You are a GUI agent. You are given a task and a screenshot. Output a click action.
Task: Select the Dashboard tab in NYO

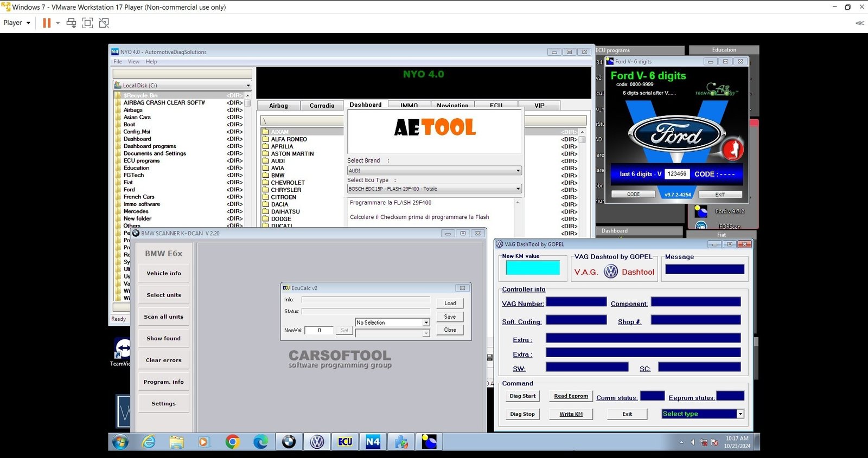click(x=366, y=105)
